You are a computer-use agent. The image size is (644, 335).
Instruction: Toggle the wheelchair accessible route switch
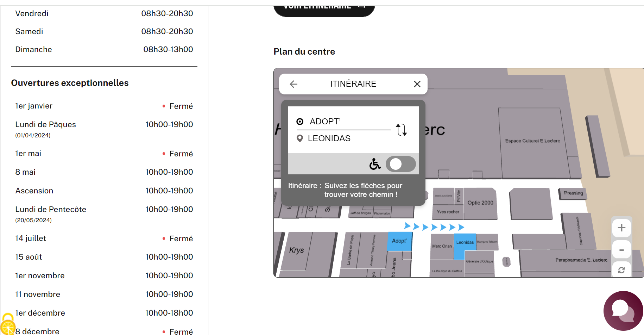tap(400, 164)
